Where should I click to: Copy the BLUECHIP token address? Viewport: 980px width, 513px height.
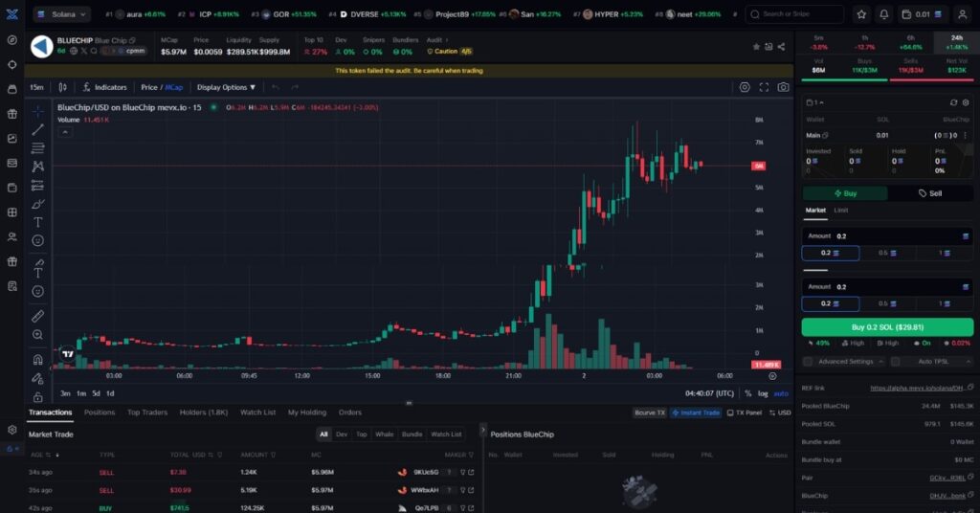click(132, 40)
